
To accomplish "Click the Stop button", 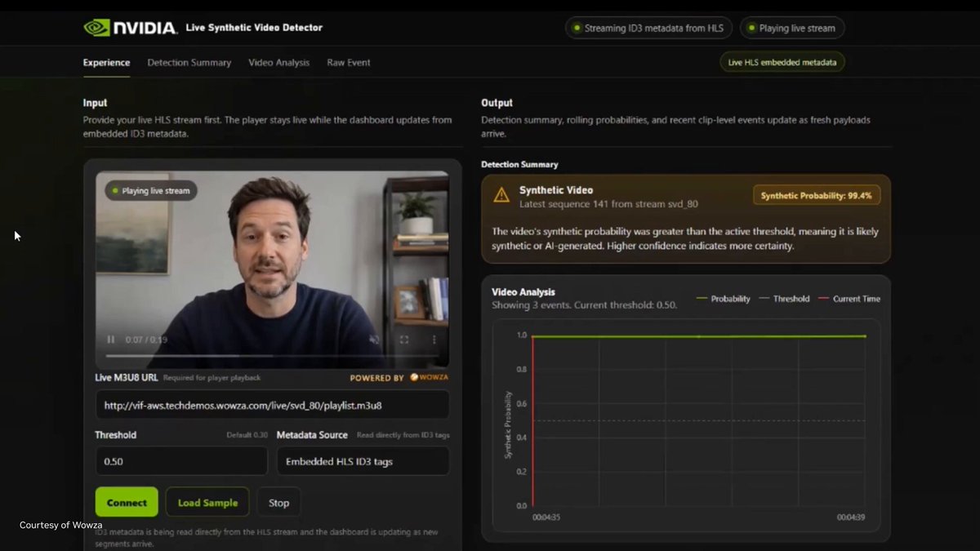I will point(278,502).
